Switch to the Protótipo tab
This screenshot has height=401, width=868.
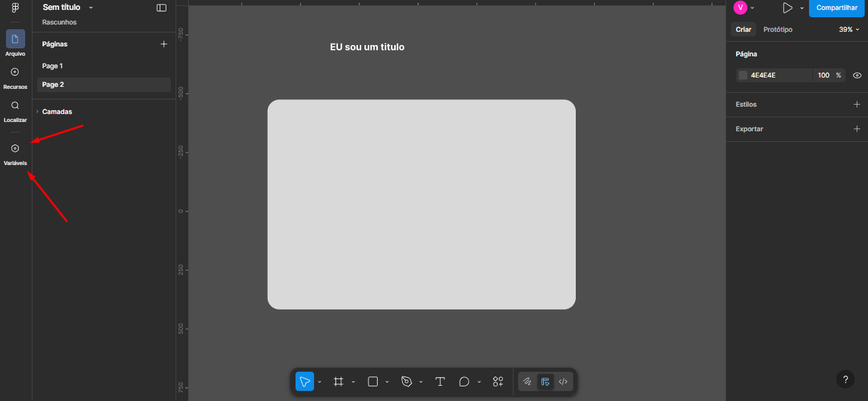pos(778,30)
